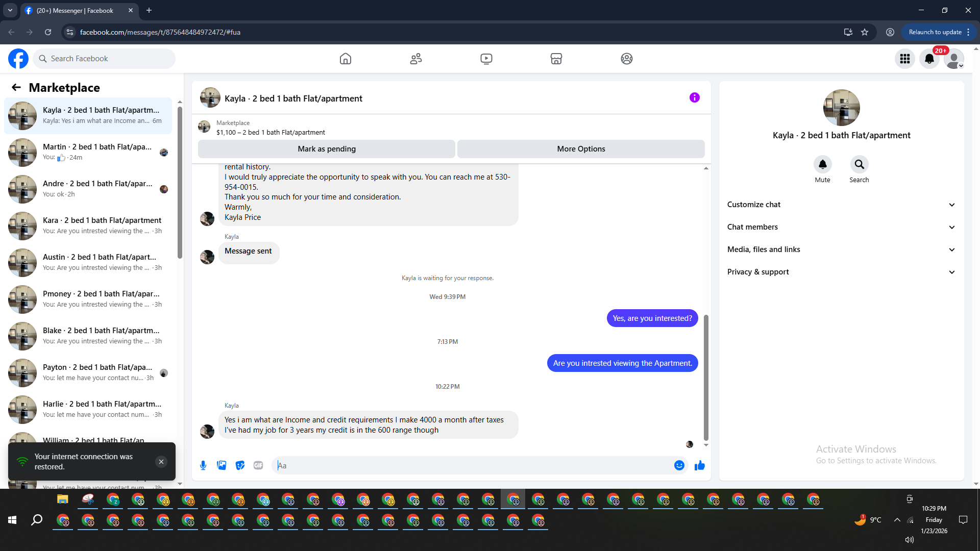
Task: Dismiss the internet connection restored notification
Action: pyautogui.click(x=161, y=462)
